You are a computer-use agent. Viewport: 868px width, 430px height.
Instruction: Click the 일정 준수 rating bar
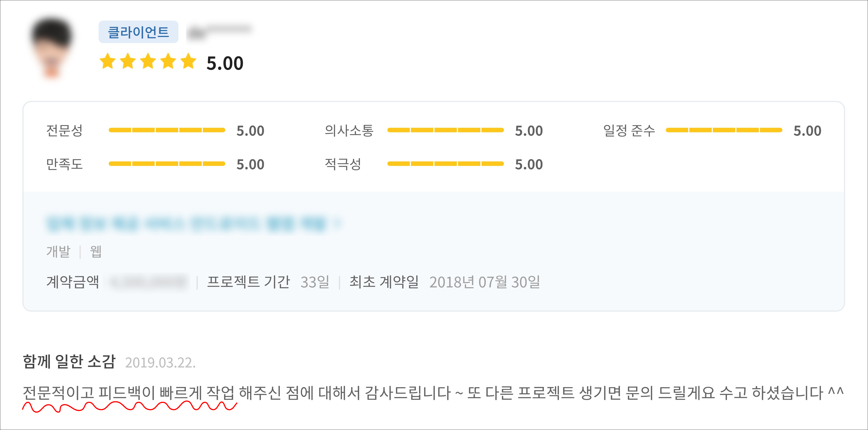pos(724,130)
